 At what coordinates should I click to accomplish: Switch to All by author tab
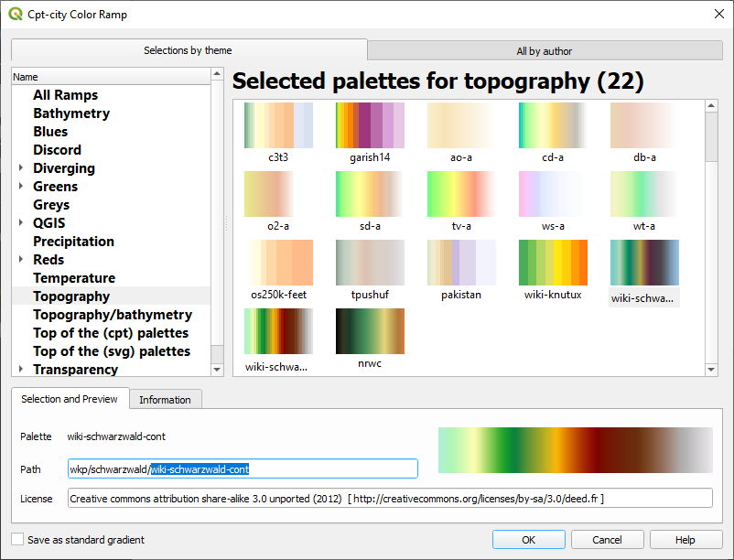[544, 51]
